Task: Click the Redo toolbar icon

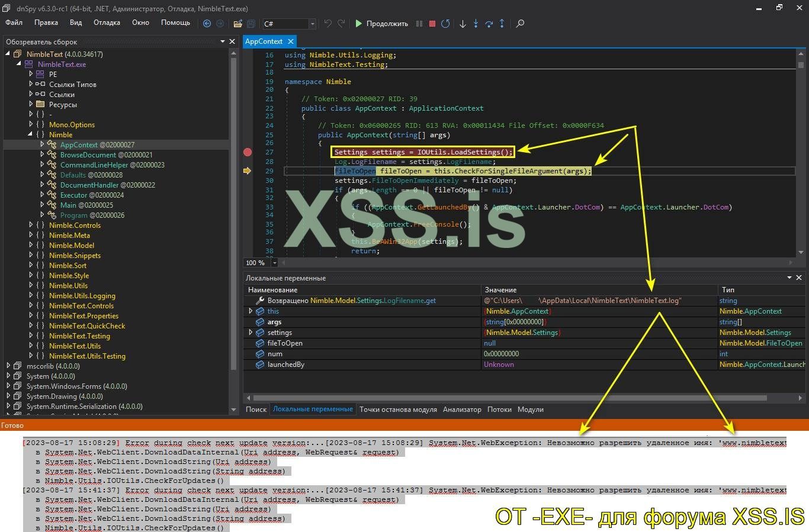Action: pyautogui.click(x=341, y=24)
